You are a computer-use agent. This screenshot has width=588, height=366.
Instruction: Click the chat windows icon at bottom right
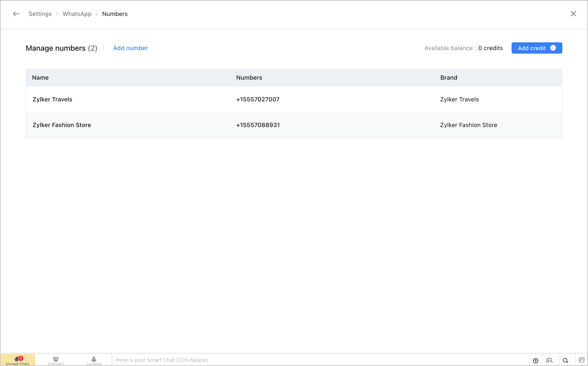click(581, 360)
